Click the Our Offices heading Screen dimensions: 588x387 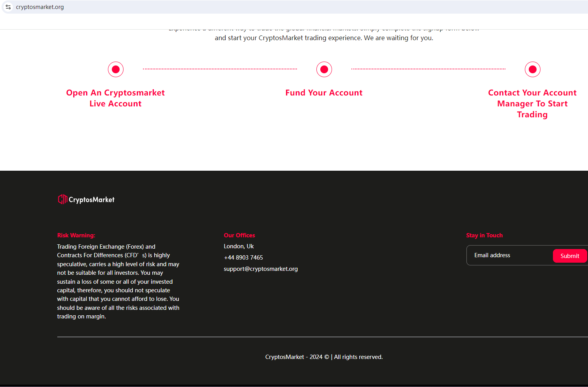(240, 235)
